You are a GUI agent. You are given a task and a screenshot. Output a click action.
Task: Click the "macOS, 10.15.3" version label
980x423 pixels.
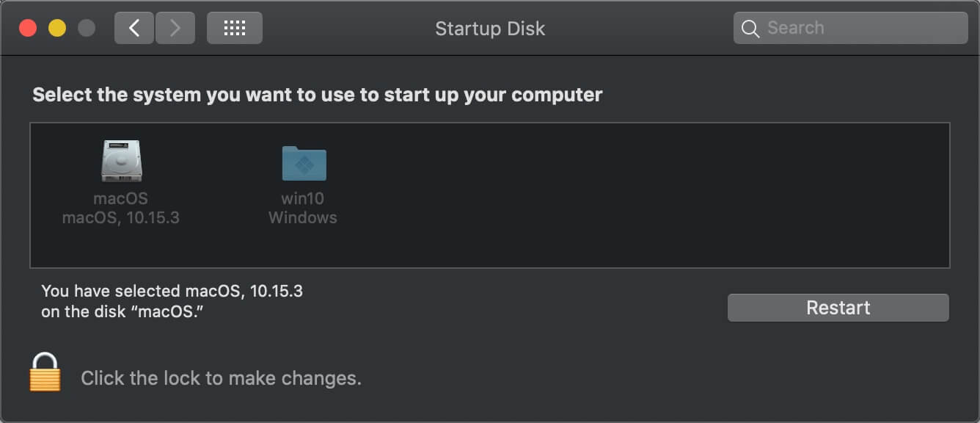coord(121,217)
